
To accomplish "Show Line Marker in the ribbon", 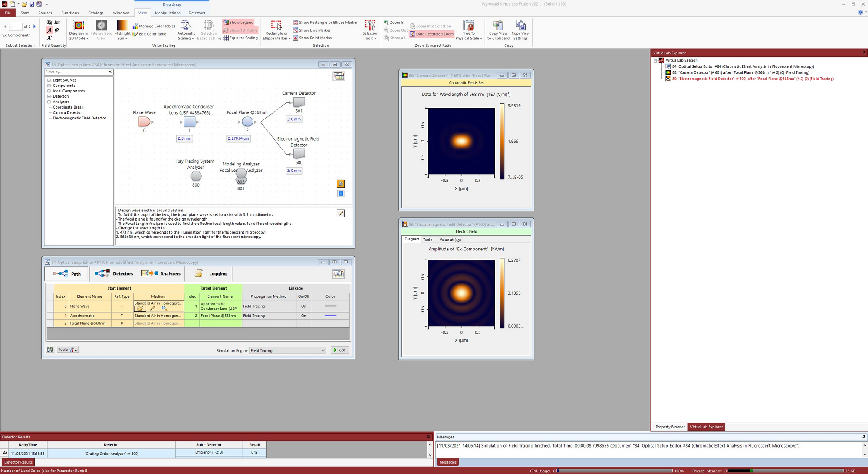I will [312, 30].
